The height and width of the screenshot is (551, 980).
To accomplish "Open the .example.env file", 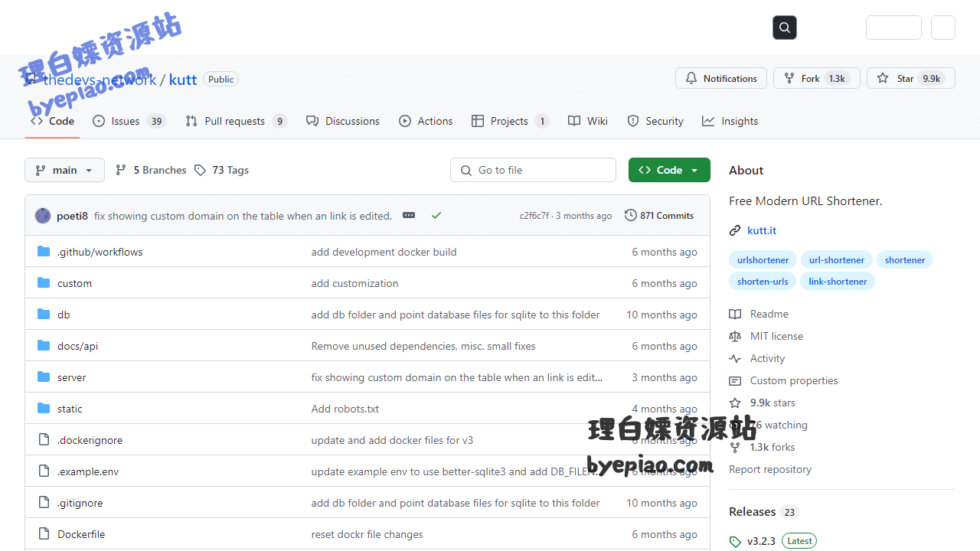I will [88, 471].
